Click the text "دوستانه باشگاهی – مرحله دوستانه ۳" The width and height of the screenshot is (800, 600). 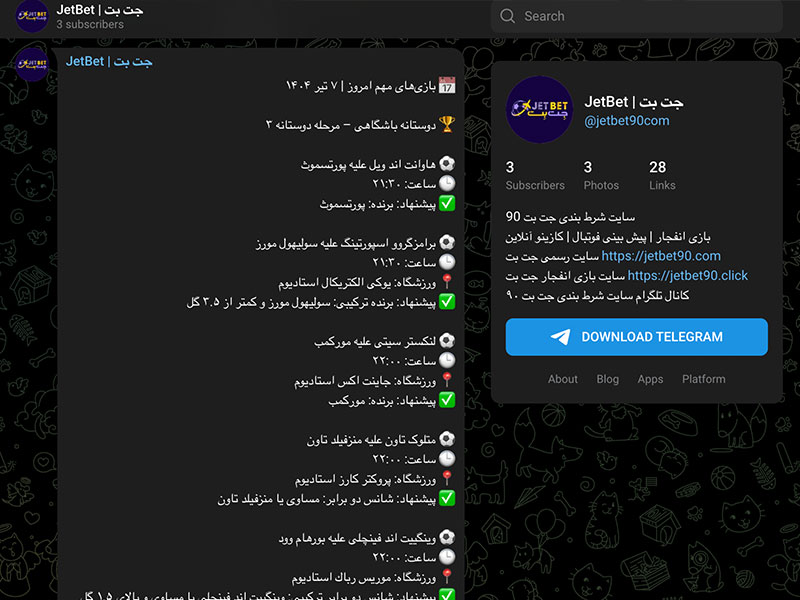tap(351, 125)
